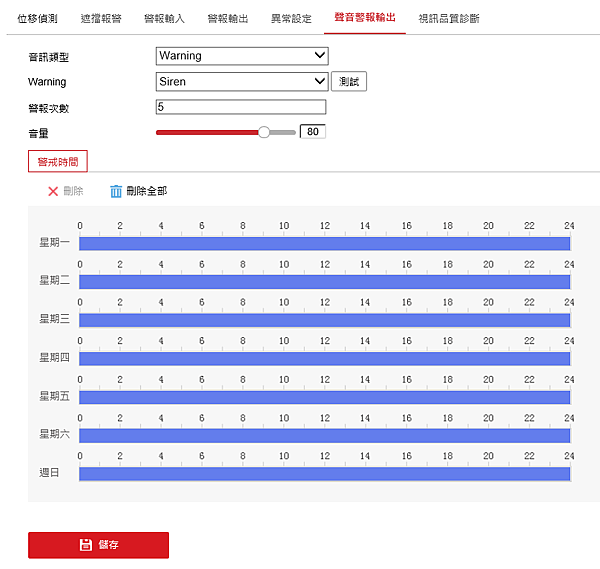The height and width of the screenshot is (569, 600).
Task: Select the 星期六 schedule bar
Action: 324,435
